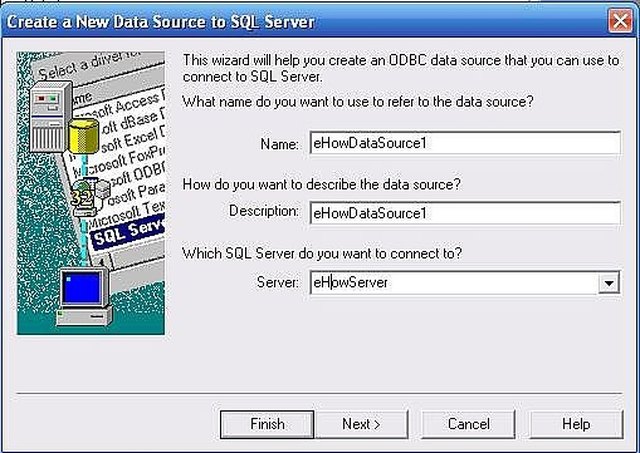The image size is (640, 453).
Task: Click the Name label
Action: pyautogui.click(x=279, y=144)
